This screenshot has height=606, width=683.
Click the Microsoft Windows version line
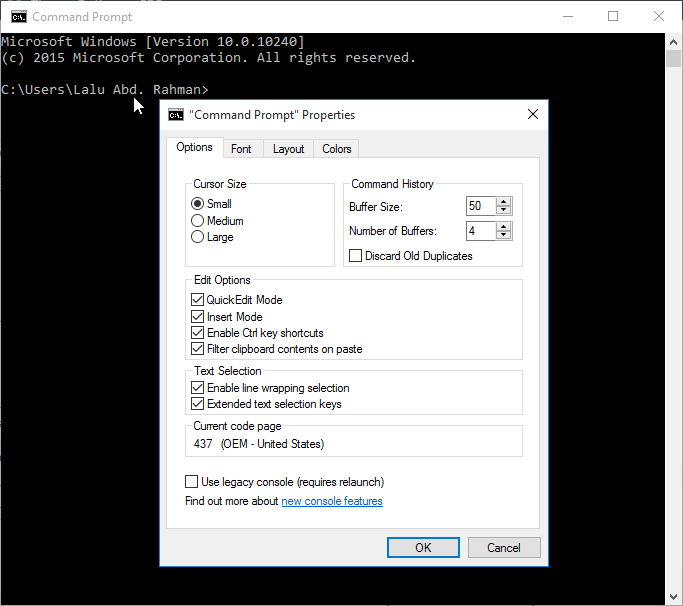tap(153, 41)
